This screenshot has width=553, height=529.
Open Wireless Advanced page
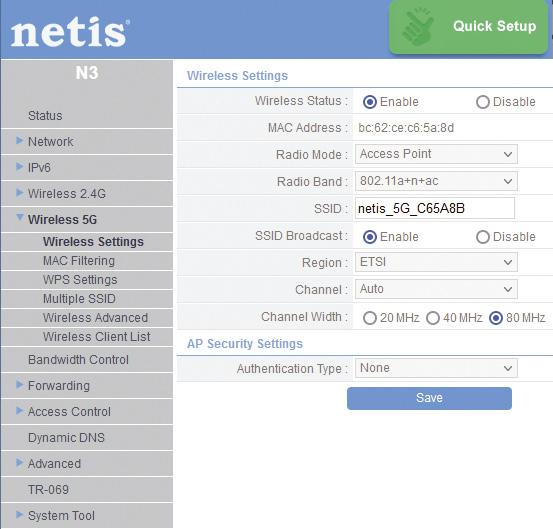coord(95,318)
